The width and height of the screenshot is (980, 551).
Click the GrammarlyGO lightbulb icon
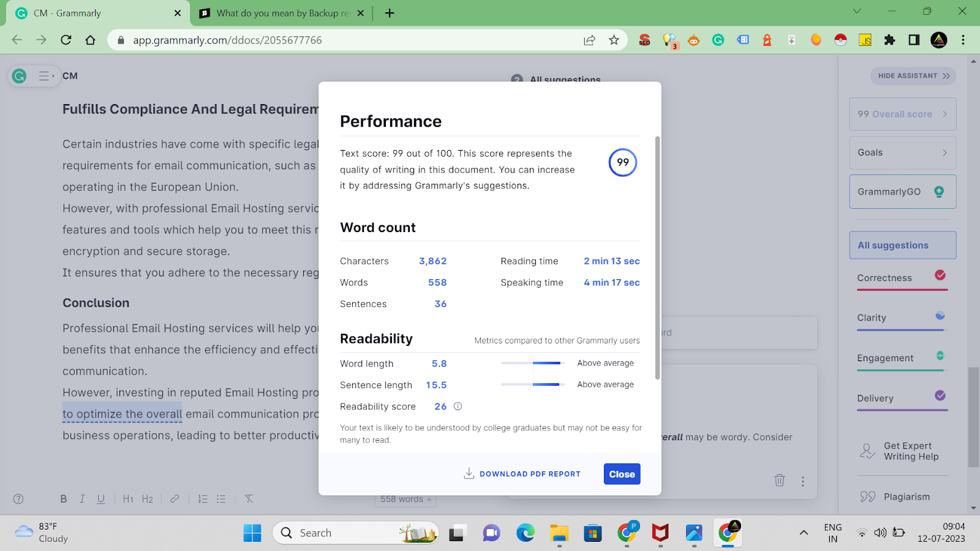pos(939,192)
